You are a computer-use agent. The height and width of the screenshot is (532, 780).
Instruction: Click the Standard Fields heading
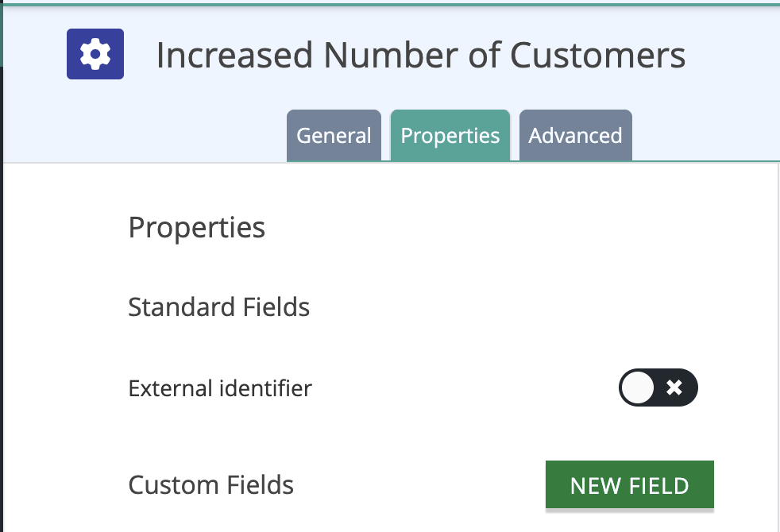219,306
